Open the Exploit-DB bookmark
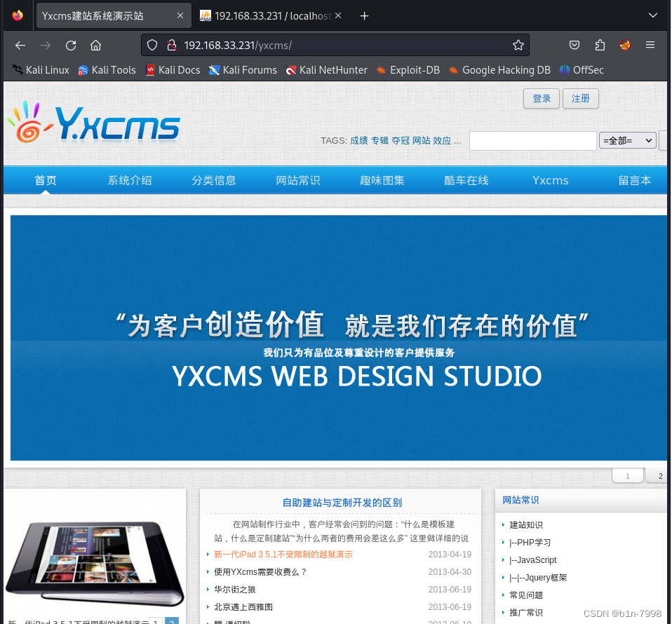This screenshot has width=672, height=624. pos(408,70)
